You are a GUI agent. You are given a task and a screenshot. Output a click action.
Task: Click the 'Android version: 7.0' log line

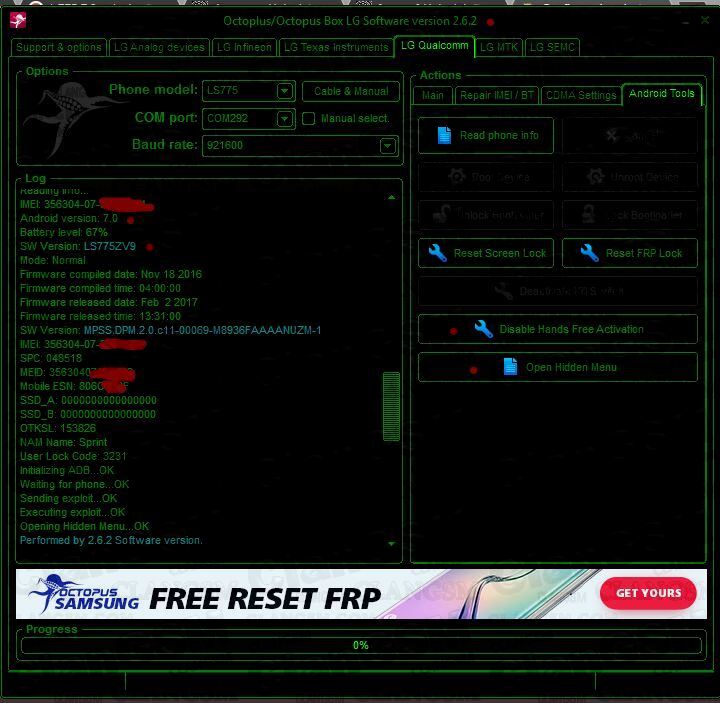click(x=69, y=219)
